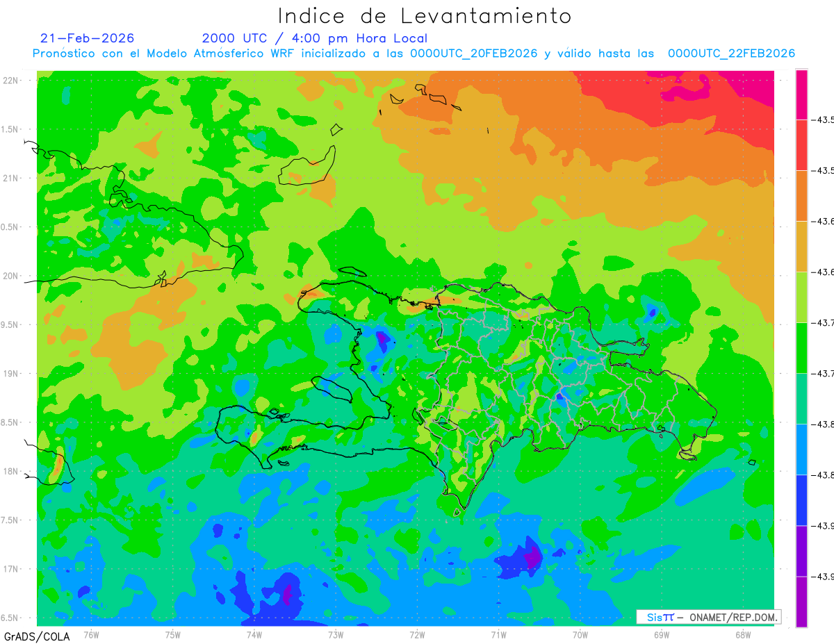The width and height of the screenshot is (834, 644).
Task: Pick the bright green swatch in the color bar
Action: pos(801,348)
